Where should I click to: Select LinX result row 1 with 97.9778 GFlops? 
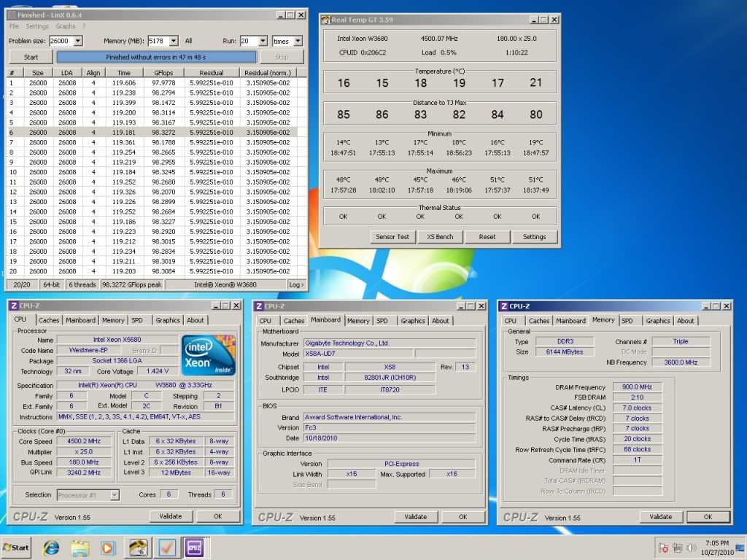(x=152, y=83)
